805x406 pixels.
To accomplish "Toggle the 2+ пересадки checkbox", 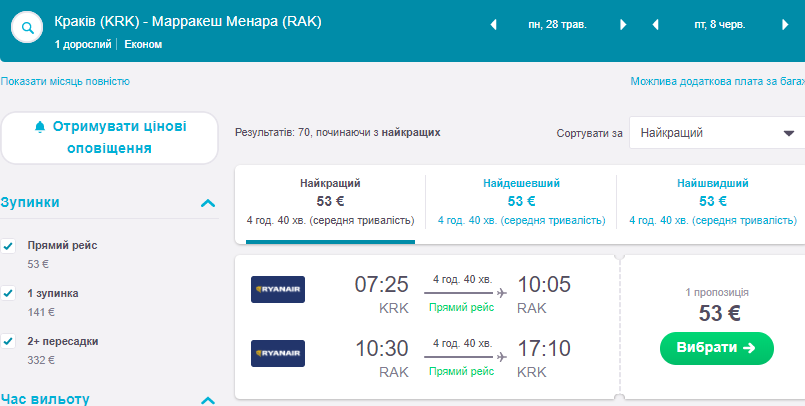I will point(9,341).
